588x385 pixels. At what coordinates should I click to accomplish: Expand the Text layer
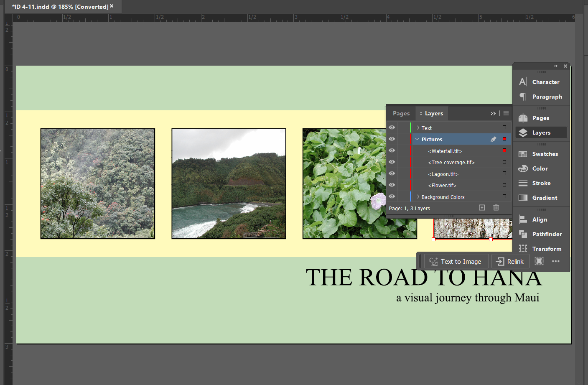pos(418,128)
